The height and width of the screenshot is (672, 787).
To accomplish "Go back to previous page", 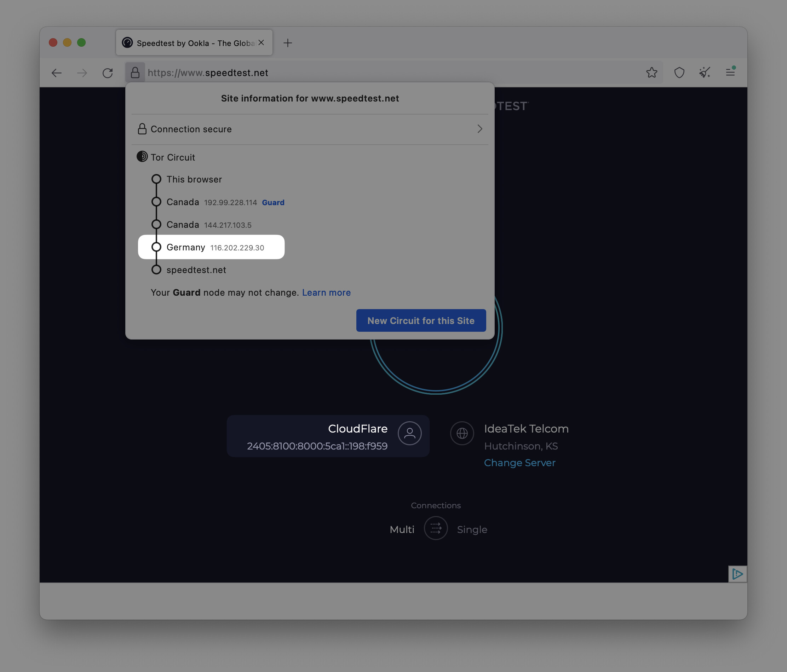I will pyautogui.click(x=57, y=73).
